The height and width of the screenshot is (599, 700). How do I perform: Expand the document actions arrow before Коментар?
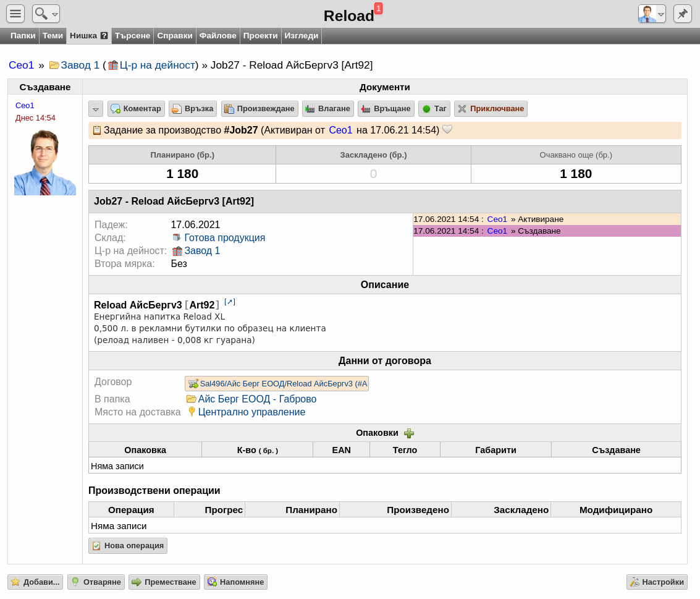pyautogui.click(x=96, y=109)
